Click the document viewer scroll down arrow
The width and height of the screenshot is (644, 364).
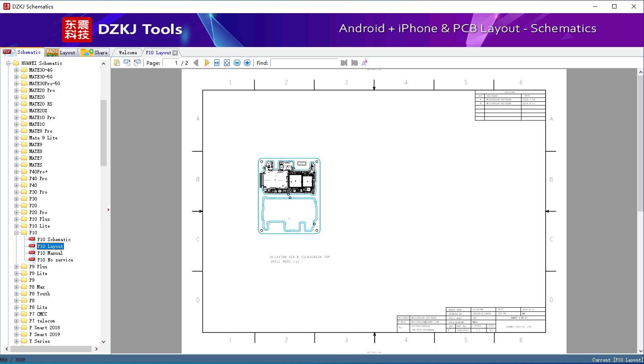pyautogui.click(x=641, y=350)
